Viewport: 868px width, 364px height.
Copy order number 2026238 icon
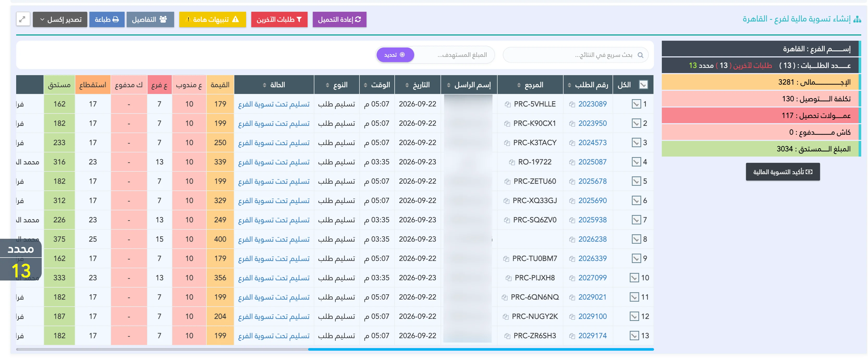click(x=572, y=240)
